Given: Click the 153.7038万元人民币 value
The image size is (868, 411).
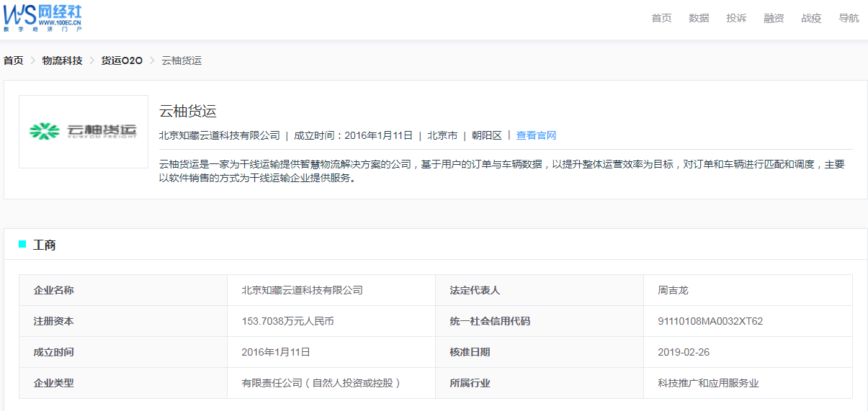Looking at the screenshot, I should click(x=288, y=321).
